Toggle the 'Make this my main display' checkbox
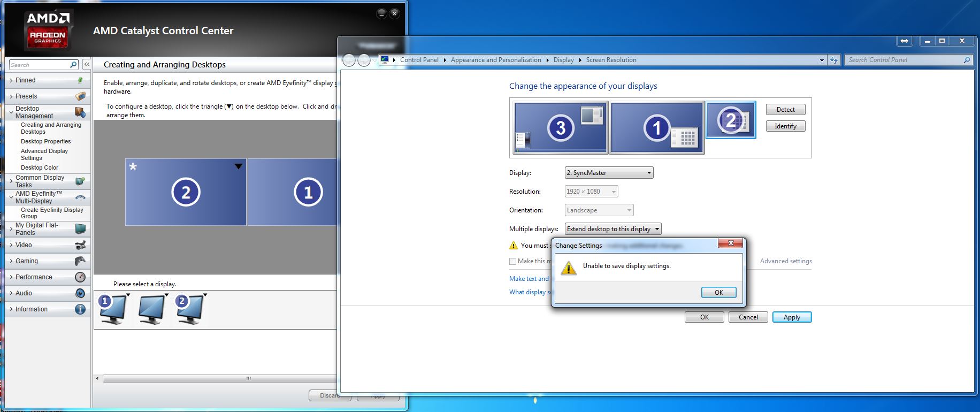980x412 pixels. click(x=513, y=261)
